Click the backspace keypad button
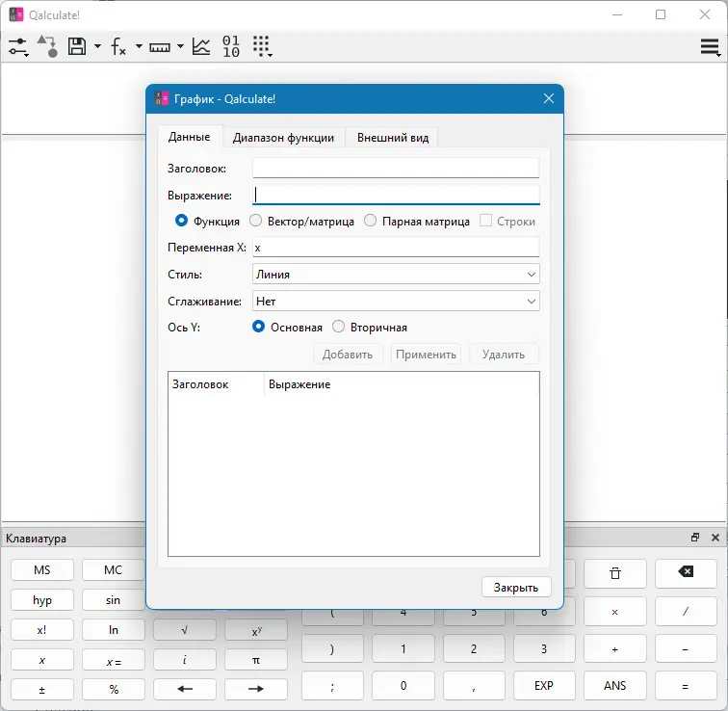The image size is (728, 711). 686,573
